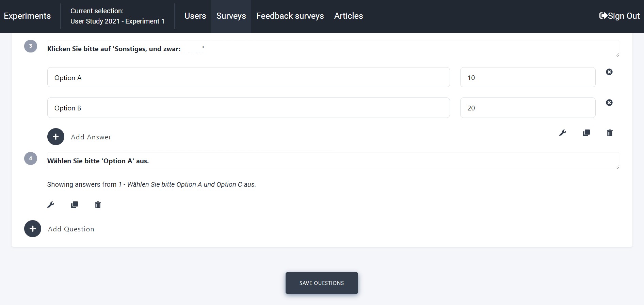Screen dimensions: 644x305
Task: Edit the value field containing 10
Action: (x=528, y=77)
